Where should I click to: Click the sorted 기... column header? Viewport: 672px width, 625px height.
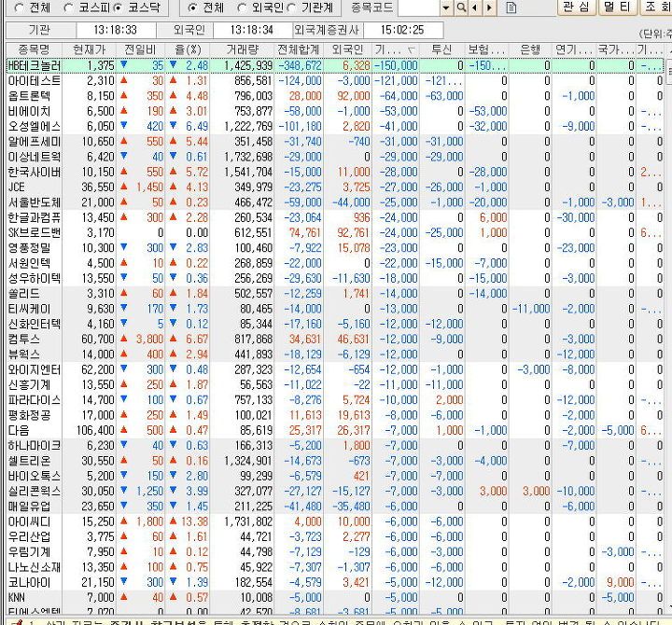tap(395, 49)
